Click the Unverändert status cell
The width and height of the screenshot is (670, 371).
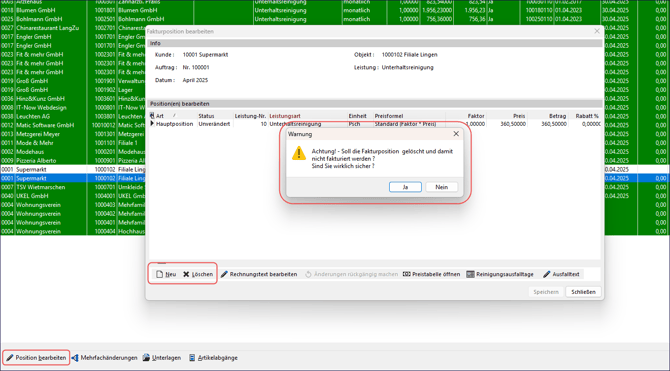(214, 124)
